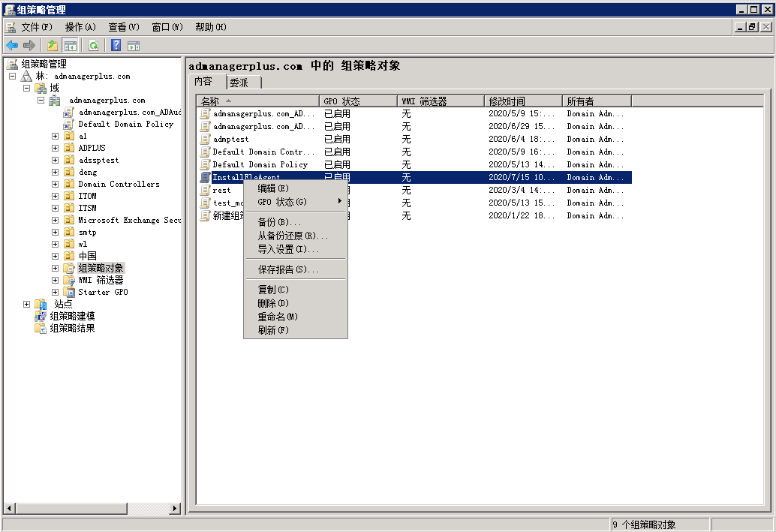
Task: Click the Up one level folder icon
Action: point(53,45)
